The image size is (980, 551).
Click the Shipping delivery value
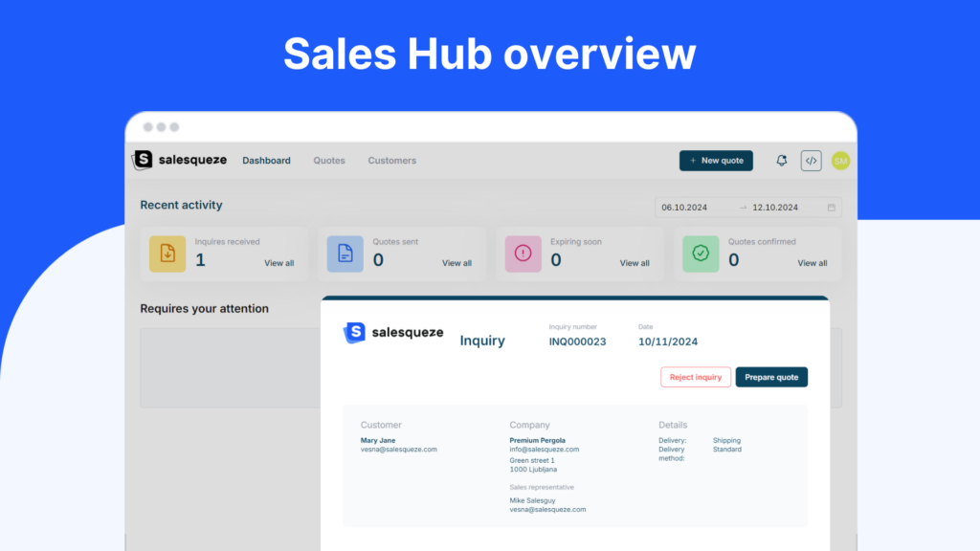coord(727,440)
